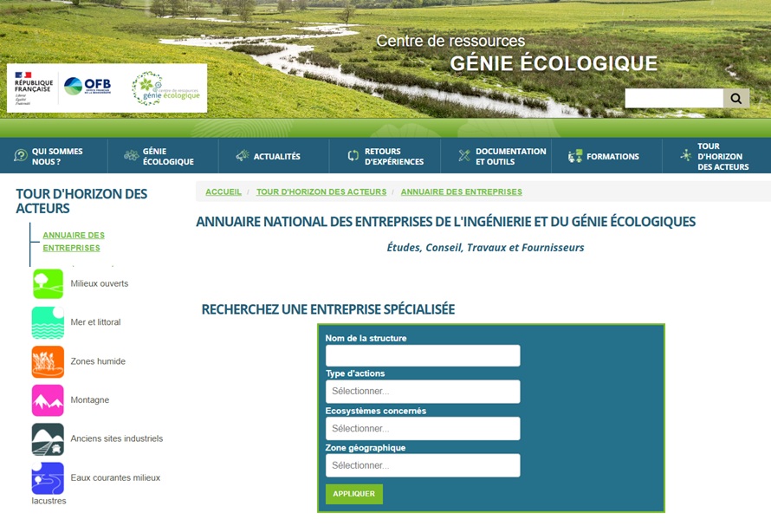Click the Tour d'horizon network icon

point(686,155)
